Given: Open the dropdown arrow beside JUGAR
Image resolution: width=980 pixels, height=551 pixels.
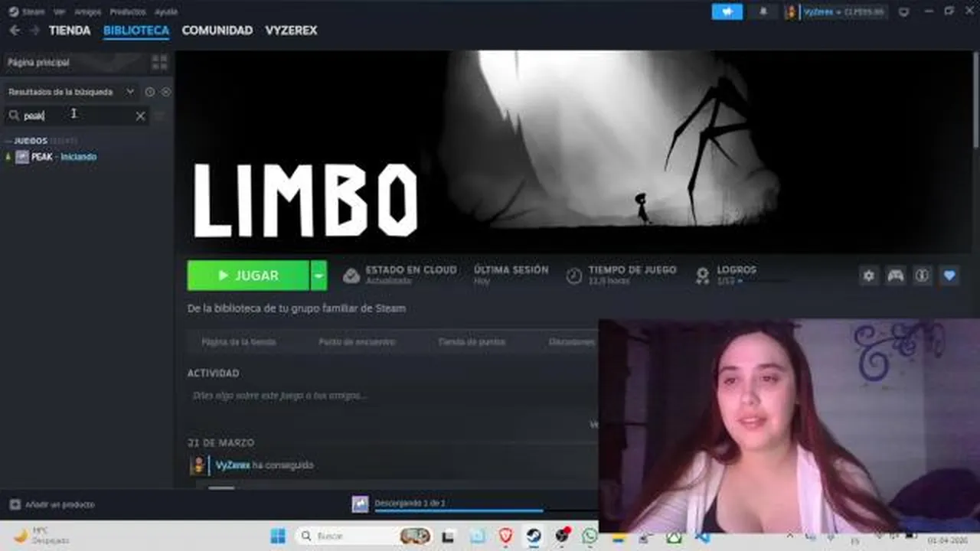Looking at the screenshot, I should [318, 275].
